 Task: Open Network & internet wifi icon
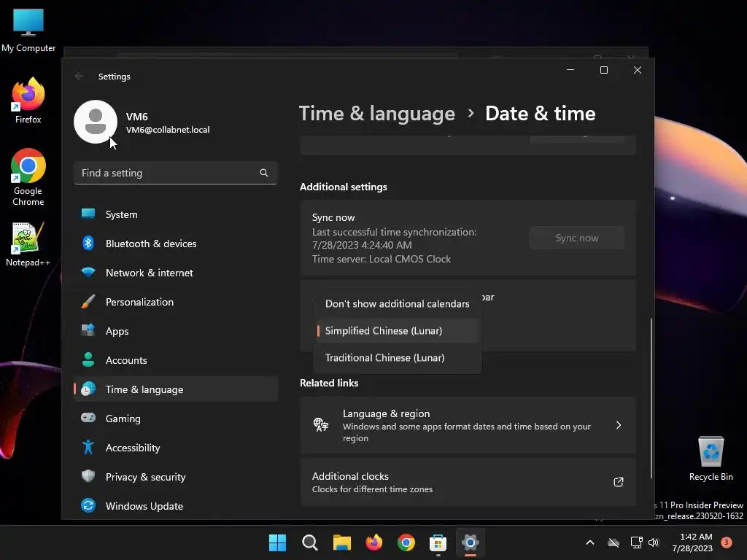point(88,273)
